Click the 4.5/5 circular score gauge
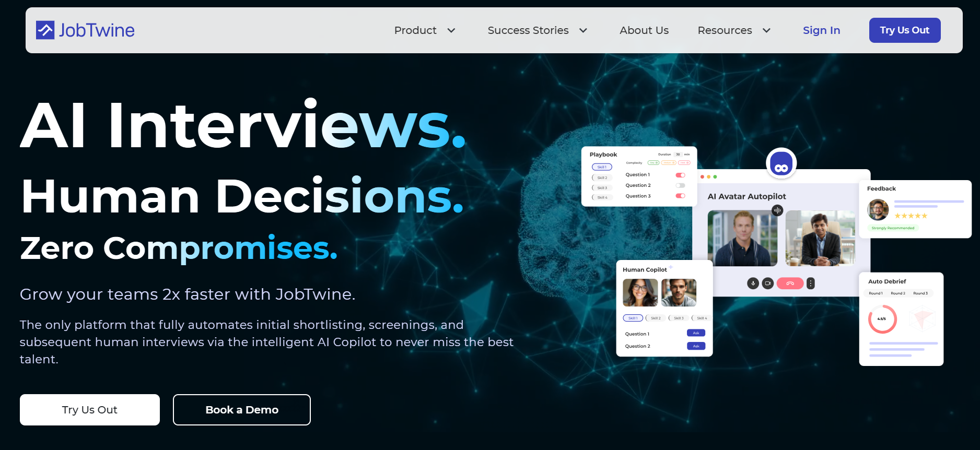 coord(882,319)
